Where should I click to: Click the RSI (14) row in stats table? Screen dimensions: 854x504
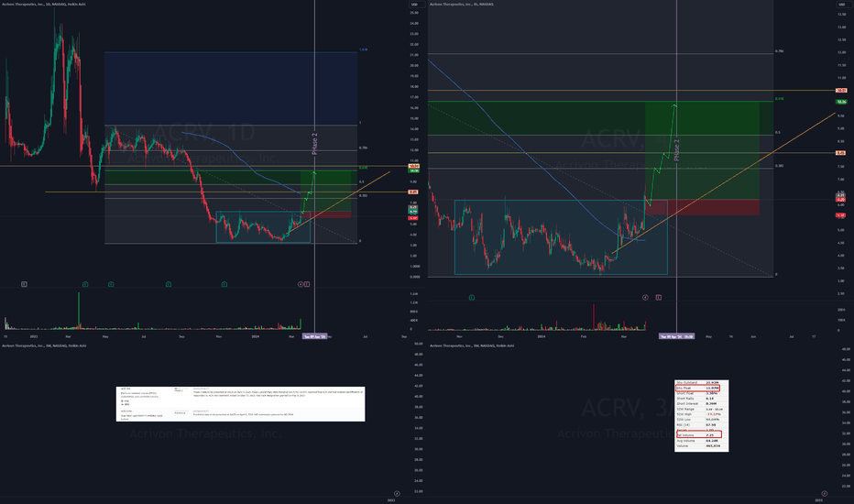tap(701, 425)
